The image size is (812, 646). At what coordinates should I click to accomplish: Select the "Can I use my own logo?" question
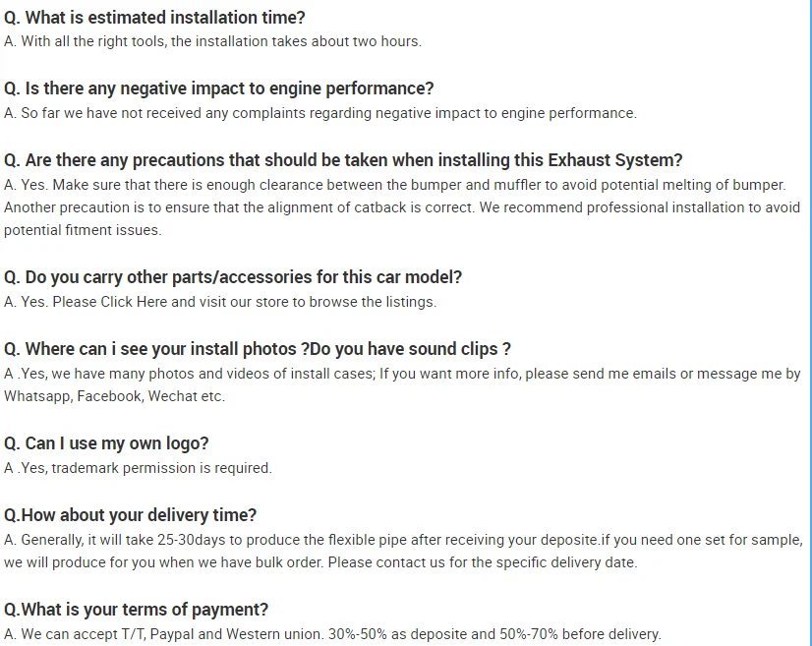[x=106, y=443]
